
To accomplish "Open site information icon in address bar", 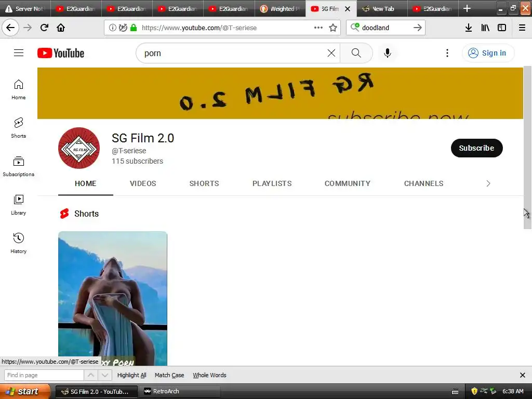I will (x=113, y=28).
